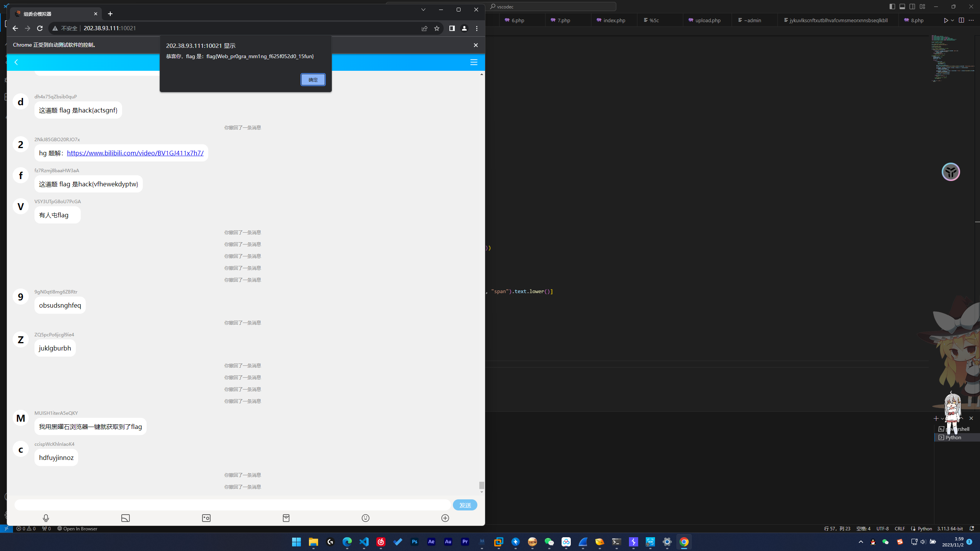The height and width of the screenshot is (551, 980).
Task: Click the circled plus icon in chat
Action: (x=445, y=518)
